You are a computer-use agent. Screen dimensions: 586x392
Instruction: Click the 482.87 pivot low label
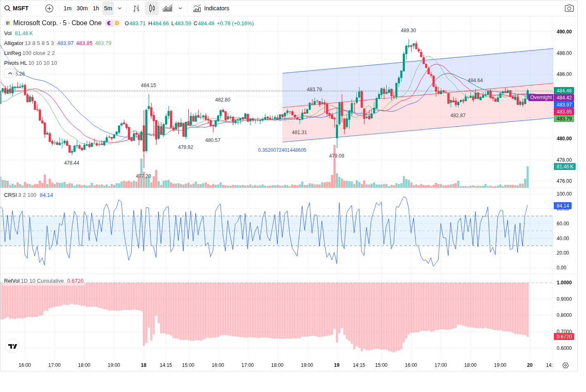458,116
